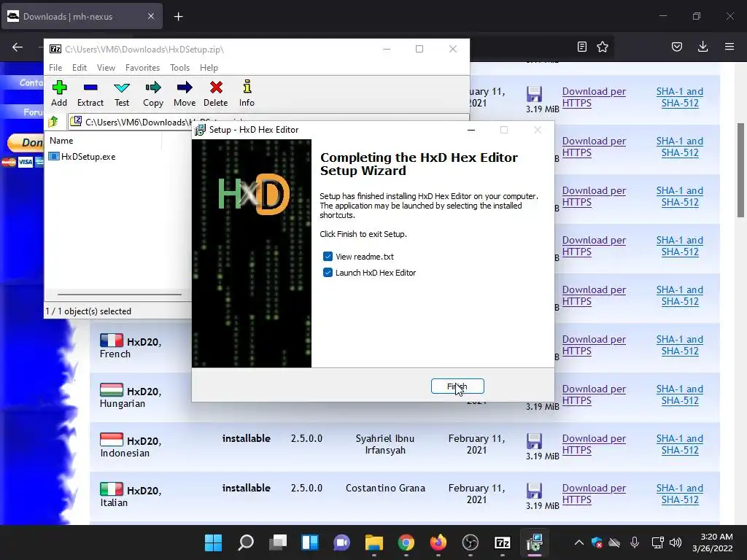
Task: Select HxDSetup.exe in 7-Zip file list
Action: pyautogui.click(x=88, y=157)
